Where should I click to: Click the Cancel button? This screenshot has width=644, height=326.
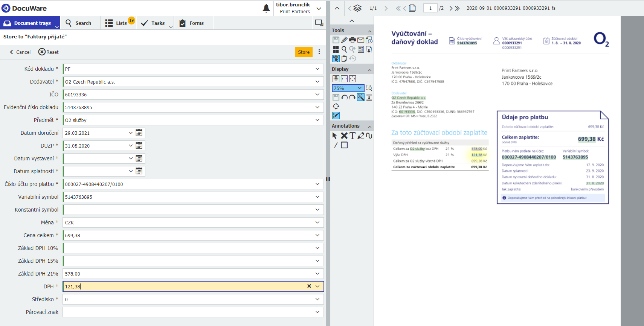[20, 52]
